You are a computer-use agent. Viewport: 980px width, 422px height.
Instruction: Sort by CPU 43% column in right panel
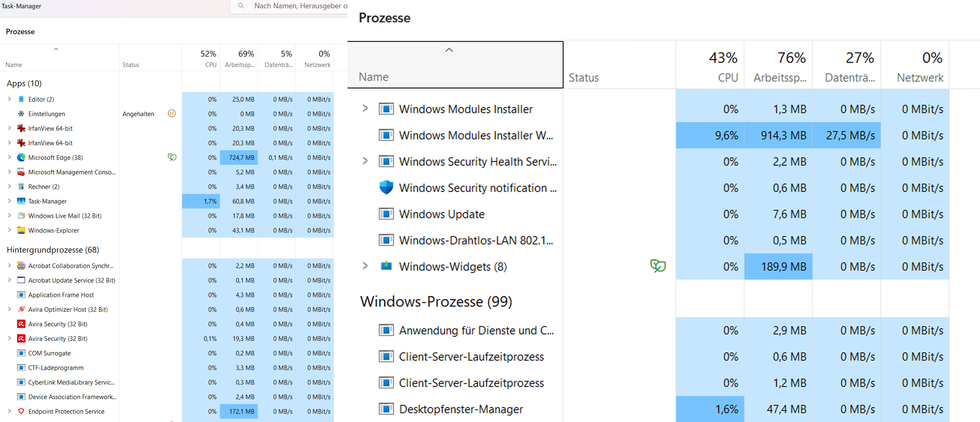coord(710,65)
